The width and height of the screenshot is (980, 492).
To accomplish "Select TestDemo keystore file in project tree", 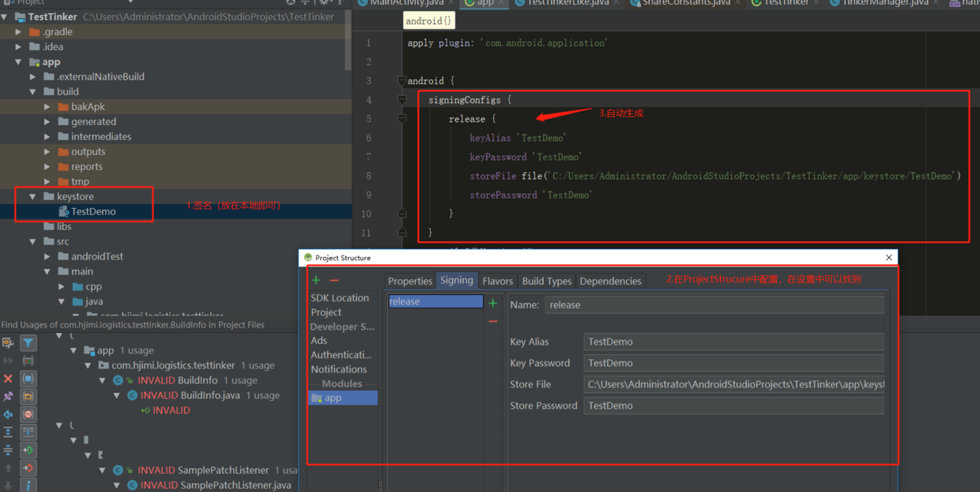I will coord(93,211).
